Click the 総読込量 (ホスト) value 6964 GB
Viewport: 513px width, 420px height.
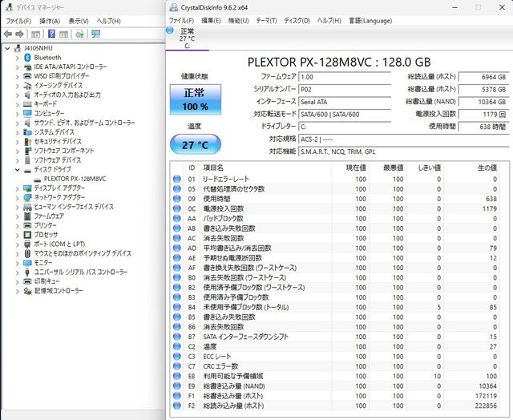click(483, 77)
